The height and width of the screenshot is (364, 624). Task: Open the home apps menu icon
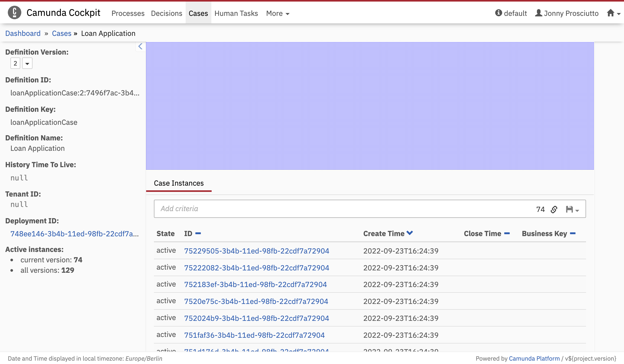pyautogui.click(x=614, y=13)
